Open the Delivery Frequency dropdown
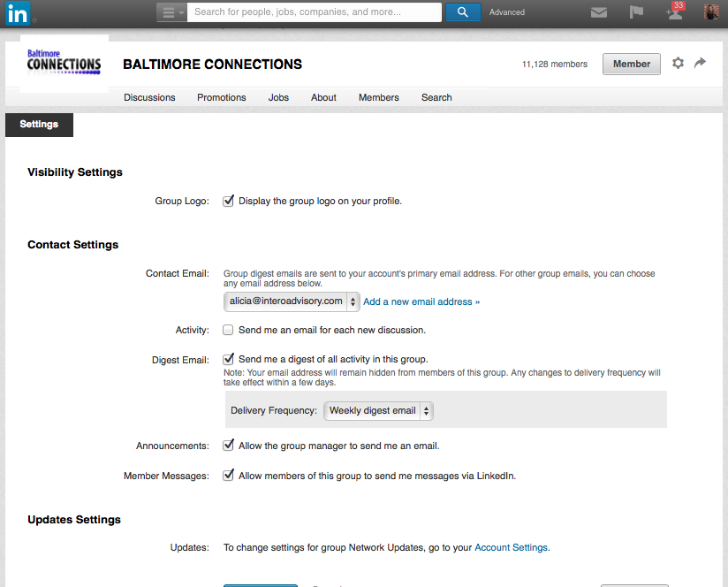Viewport: 728px width, 587px height. click(x=379, y=411)
